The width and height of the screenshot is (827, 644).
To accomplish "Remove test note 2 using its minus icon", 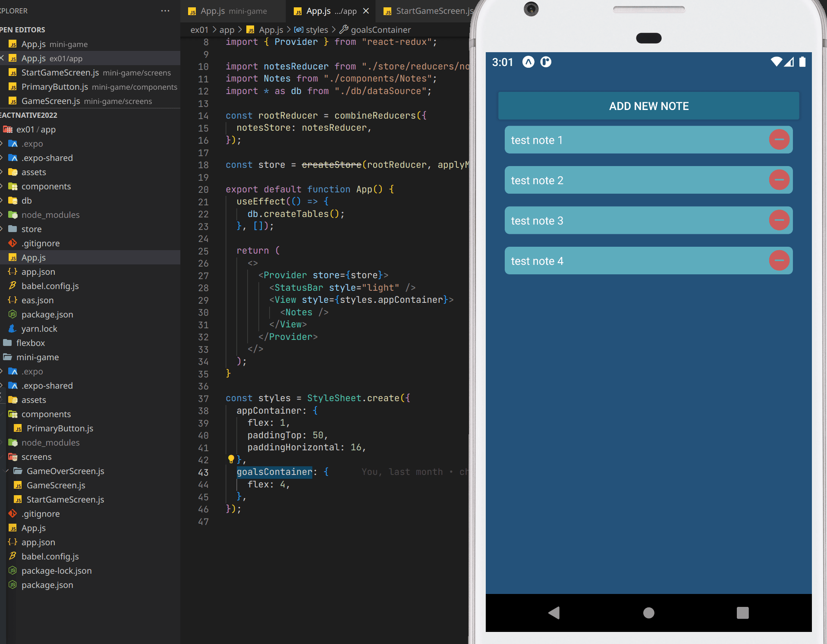I will [779, 180].
